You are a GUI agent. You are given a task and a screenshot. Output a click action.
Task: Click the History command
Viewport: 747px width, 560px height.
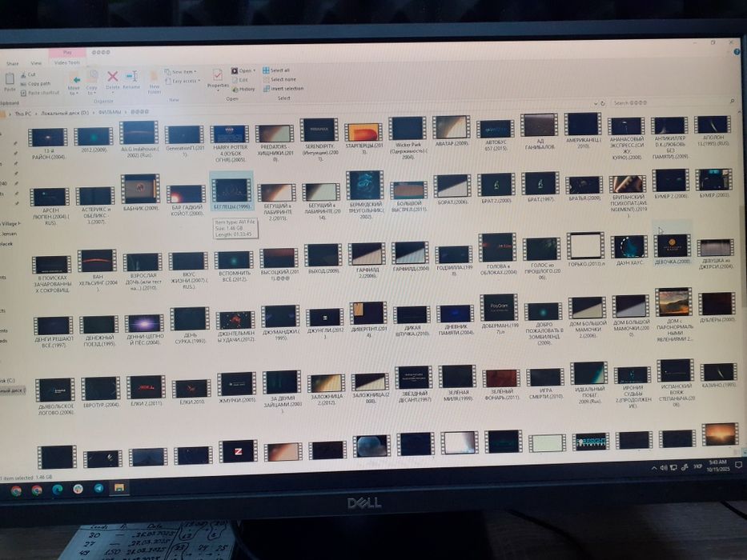point(244,89)
